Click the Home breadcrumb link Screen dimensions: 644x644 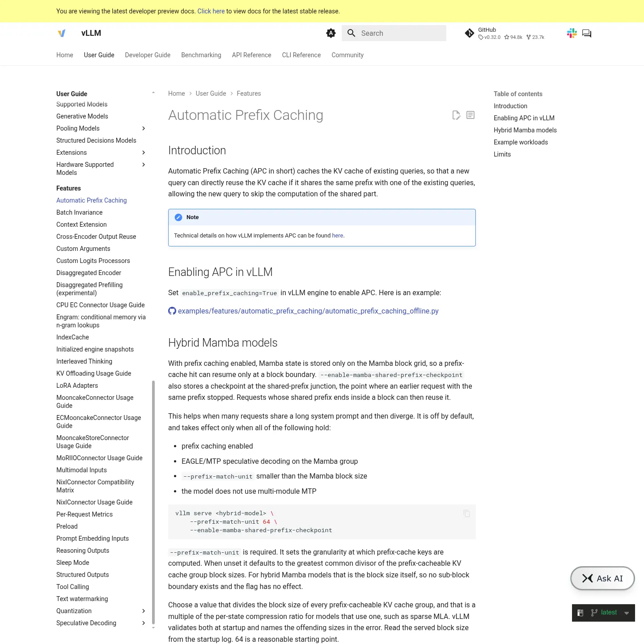pyautogui.click(x=177, y=93)
